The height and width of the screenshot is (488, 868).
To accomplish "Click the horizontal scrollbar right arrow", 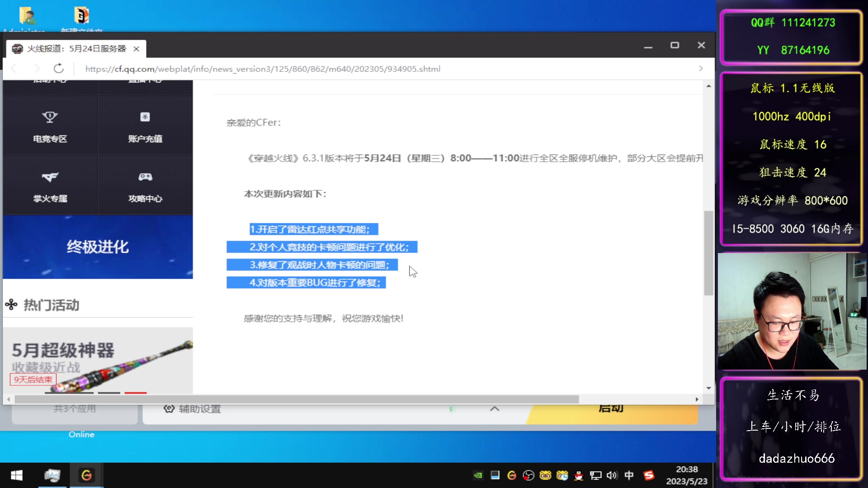I will 697,399.
